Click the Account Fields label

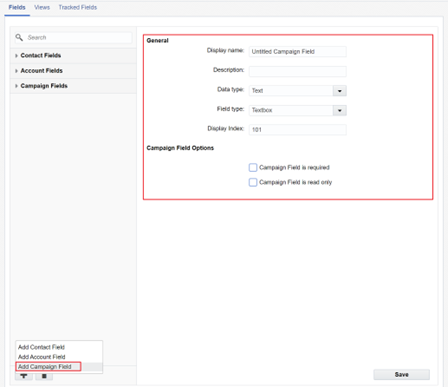coord(42,71)
